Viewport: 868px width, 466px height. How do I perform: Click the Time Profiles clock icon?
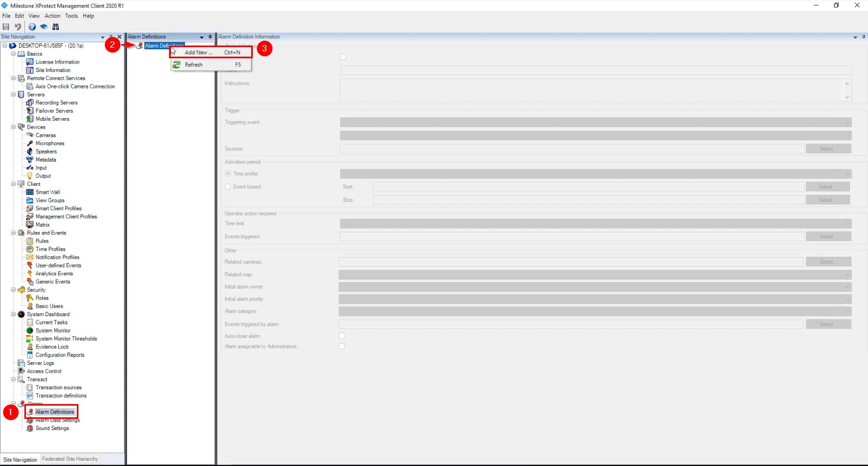coord(30,249)
